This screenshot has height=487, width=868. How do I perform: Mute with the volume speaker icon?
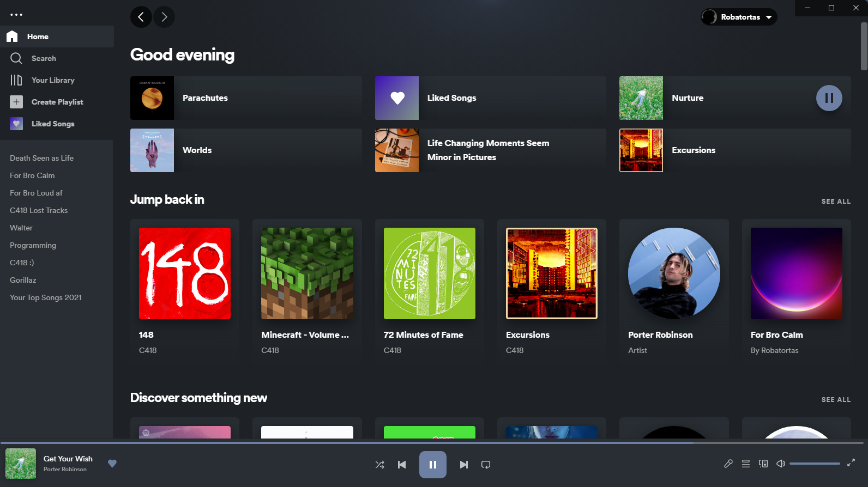click(781, 464)
